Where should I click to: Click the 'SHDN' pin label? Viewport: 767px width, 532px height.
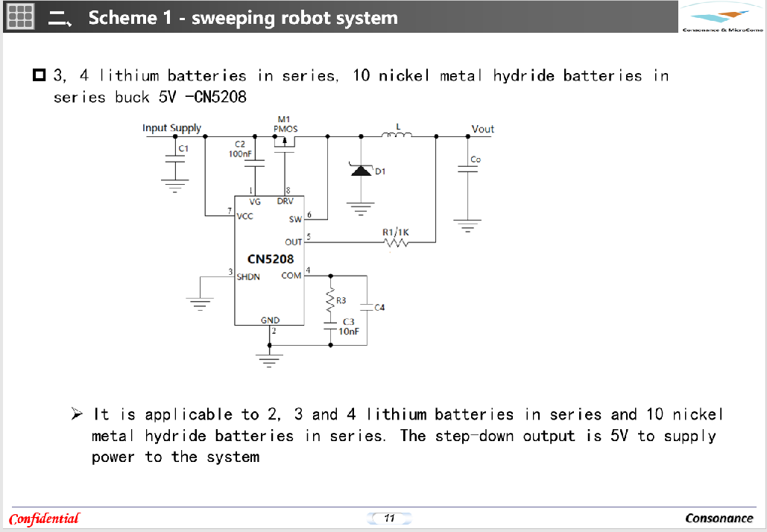[248, 276]
